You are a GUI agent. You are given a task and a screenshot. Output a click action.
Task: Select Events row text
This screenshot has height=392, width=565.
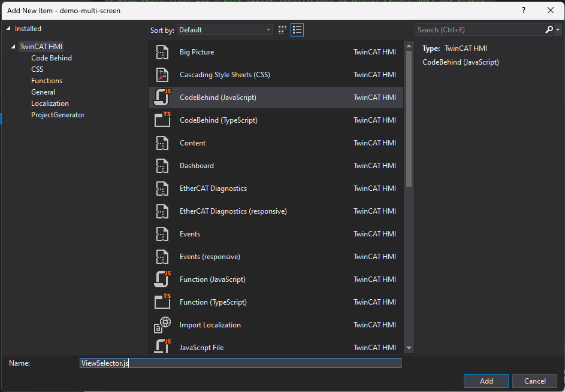[x=190, y=234]
